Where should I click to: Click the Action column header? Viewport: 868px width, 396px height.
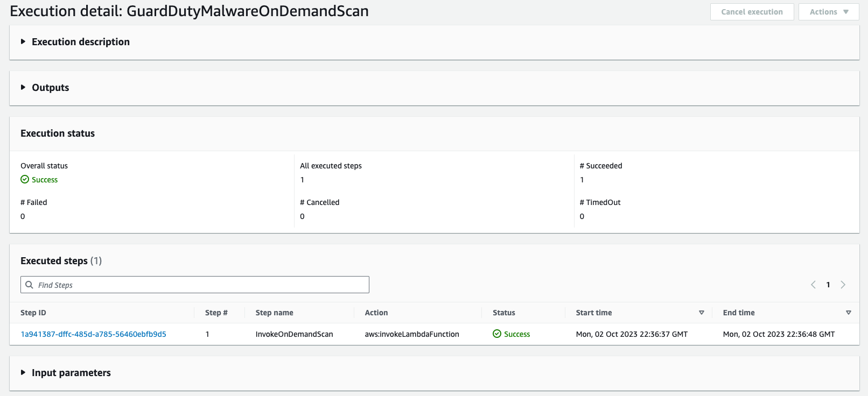point(376,313)
